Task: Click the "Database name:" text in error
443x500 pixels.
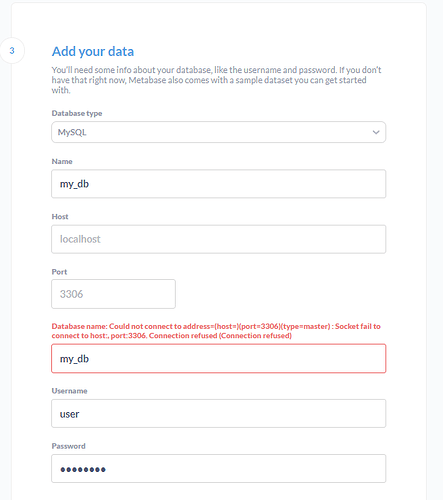Action: tap(79, 326)
